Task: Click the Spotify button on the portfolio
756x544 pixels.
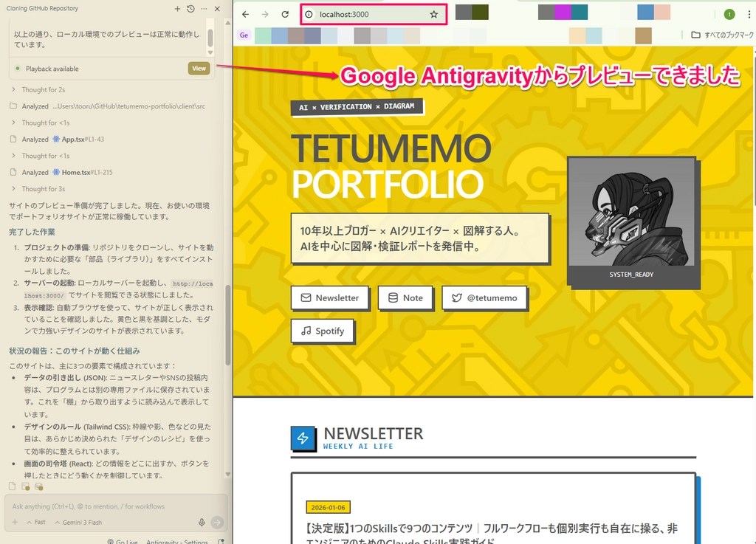Action: point(322,331)
